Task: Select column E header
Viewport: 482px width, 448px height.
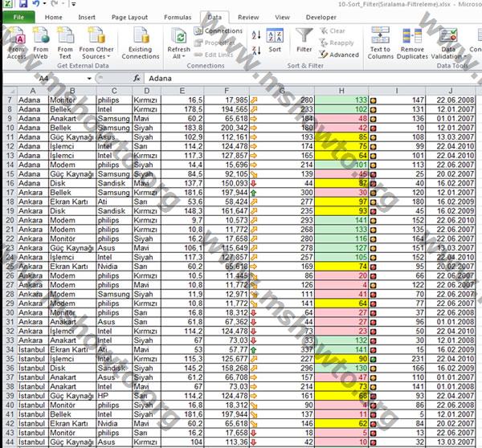Action: (182, 91)
